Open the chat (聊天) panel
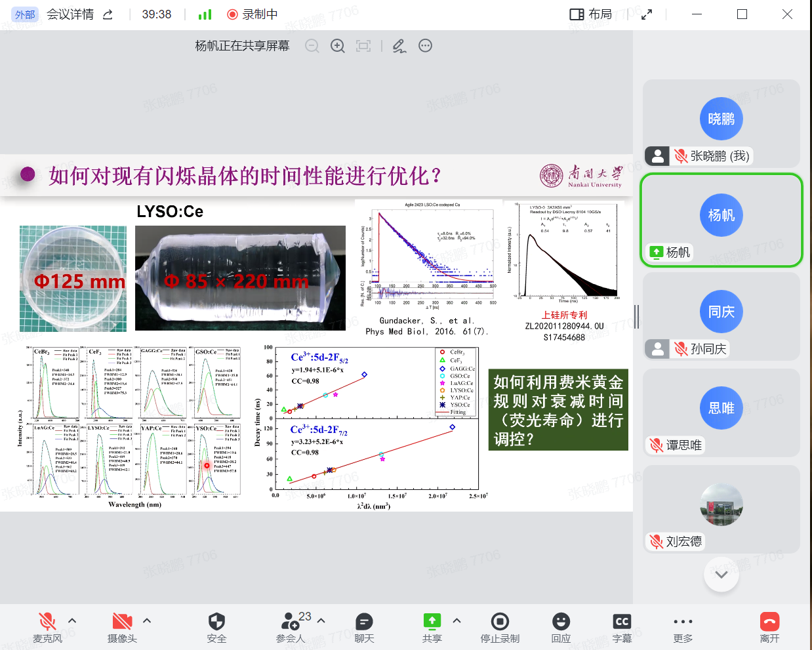 [364, 622]
